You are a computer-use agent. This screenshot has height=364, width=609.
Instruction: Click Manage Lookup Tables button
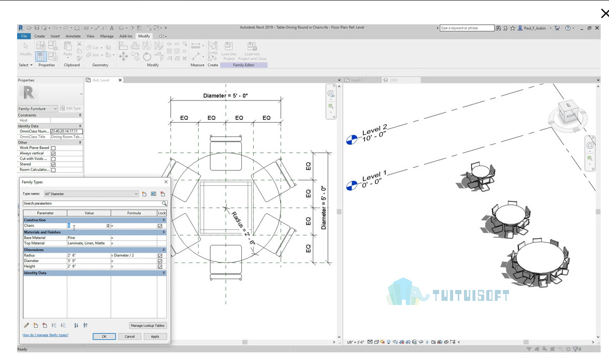tap(148, 326)
